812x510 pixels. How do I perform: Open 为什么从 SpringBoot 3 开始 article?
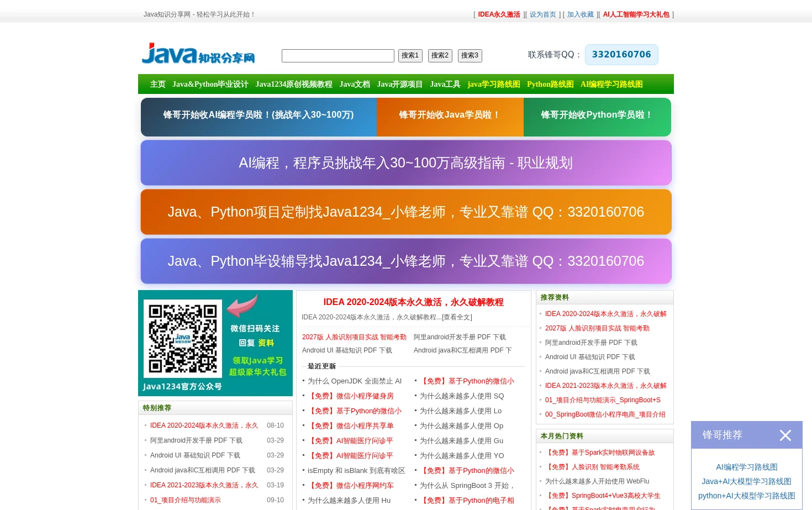click(467, 486)
